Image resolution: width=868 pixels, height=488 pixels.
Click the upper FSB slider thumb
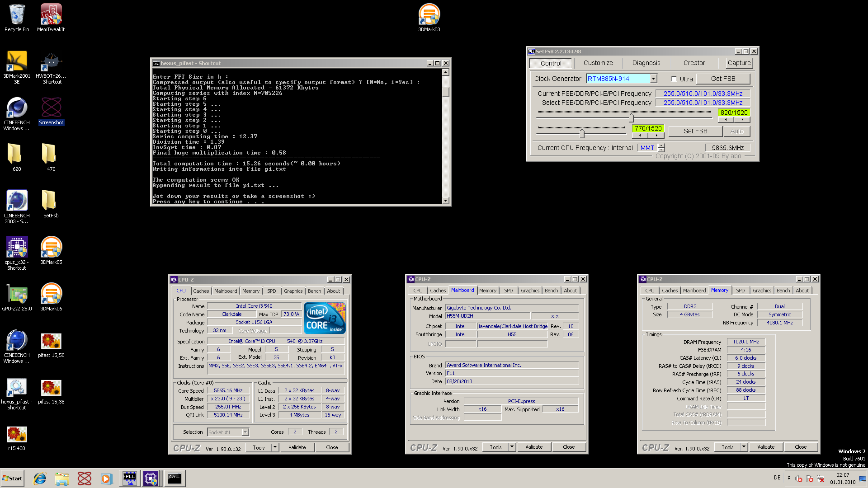(631, 118)
